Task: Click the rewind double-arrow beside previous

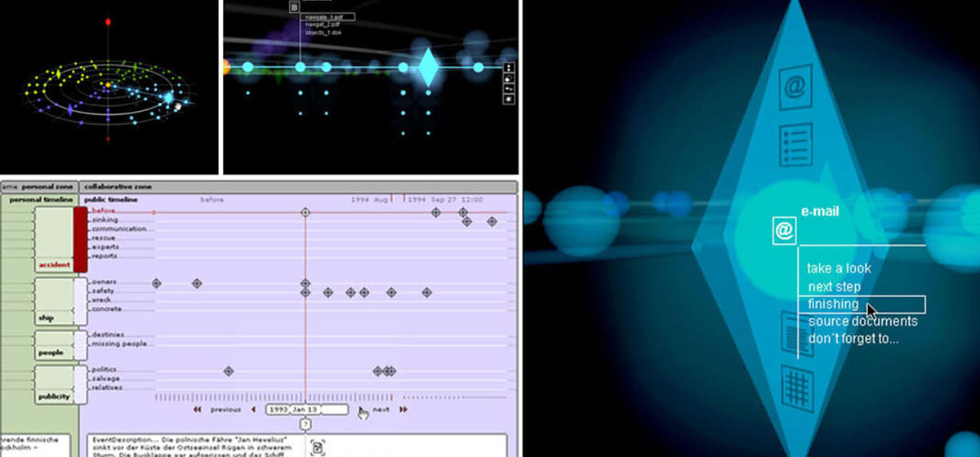Action: (x=197, y=410)
